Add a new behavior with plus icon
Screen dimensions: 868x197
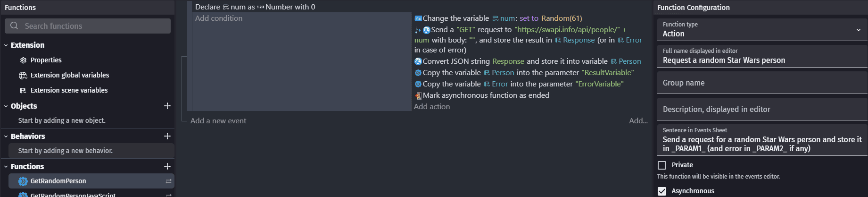tap(167, 136)
